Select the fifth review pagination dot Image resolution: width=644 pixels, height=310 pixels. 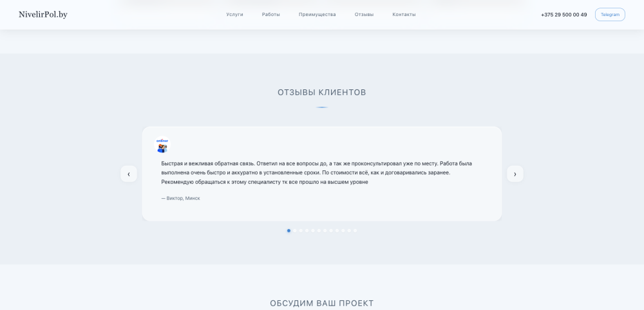[x=313, y=230]
